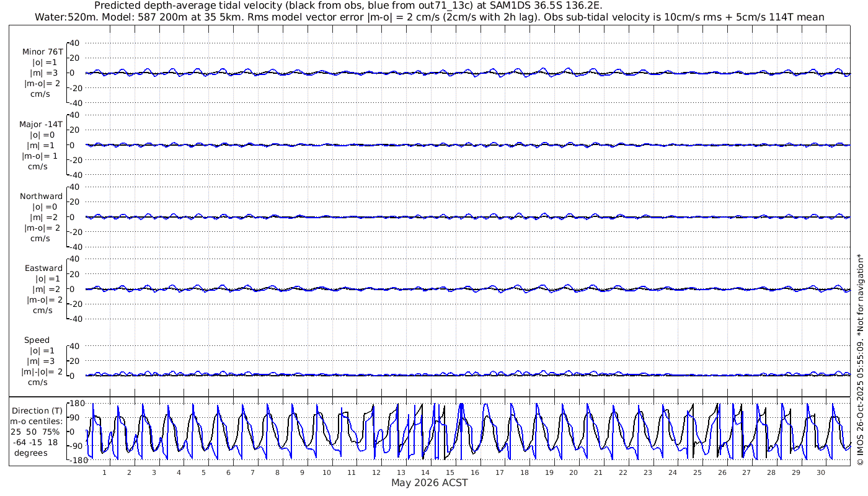Click "|o| =0" in the Northward panel
The image size is (868, 496).
point(44,206)
